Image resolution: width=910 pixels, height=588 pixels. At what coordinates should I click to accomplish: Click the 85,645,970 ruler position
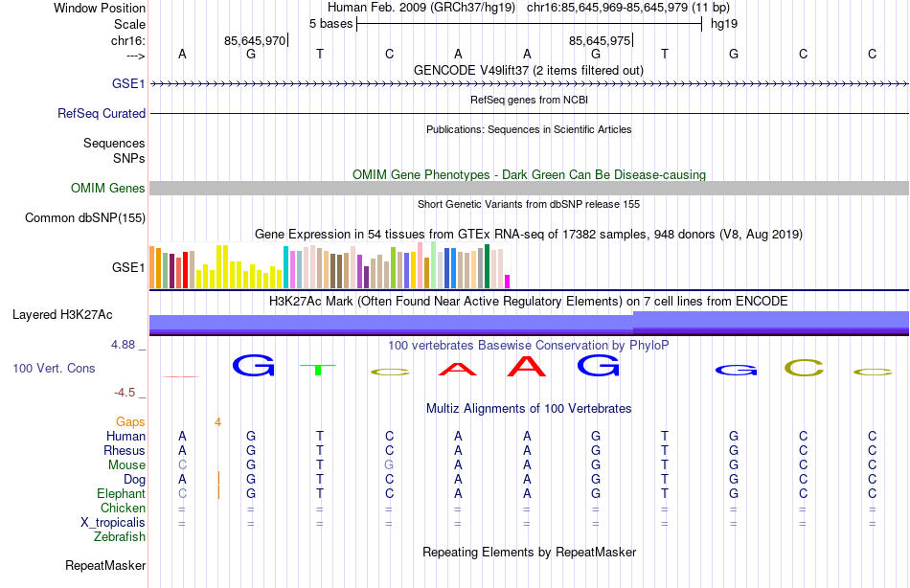[255, 40]
